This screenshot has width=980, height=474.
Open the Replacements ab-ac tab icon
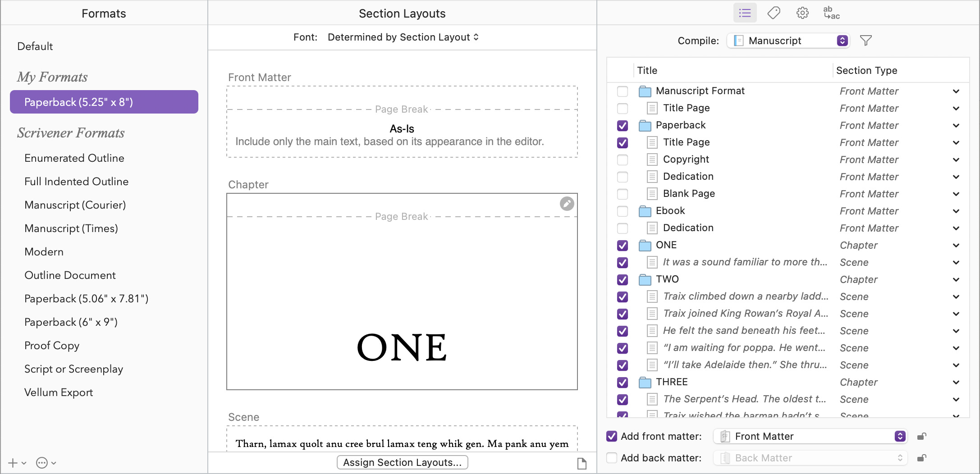[831, 13]
